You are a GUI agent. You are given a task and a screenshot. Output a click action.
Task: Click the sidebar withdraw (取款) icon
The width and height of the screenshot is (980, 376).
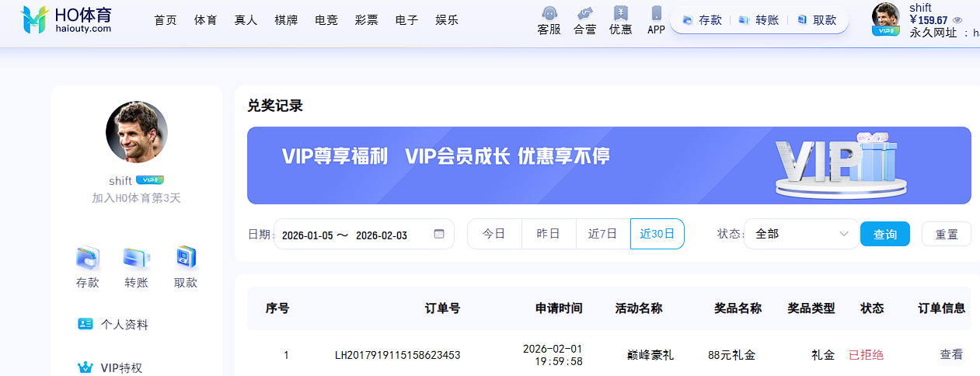(186, 258)
